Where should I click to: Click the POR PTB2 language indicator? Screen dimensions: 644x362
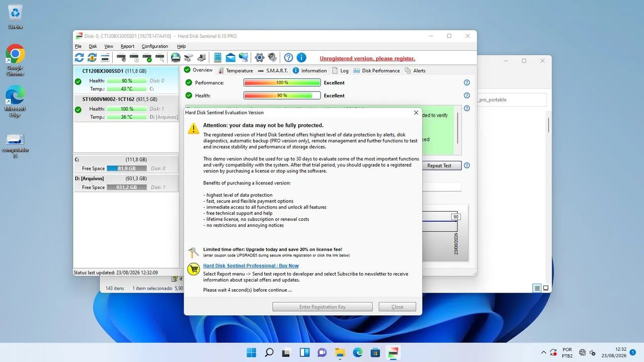pos(567,352)
